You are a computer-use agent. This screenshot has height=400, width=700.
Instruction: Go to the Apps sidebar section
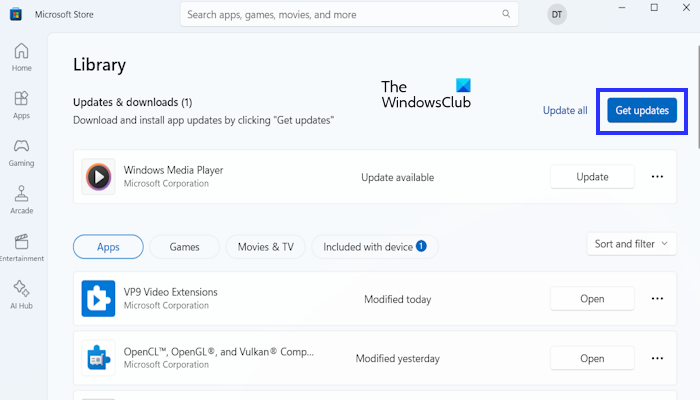[x=21, y=104]
